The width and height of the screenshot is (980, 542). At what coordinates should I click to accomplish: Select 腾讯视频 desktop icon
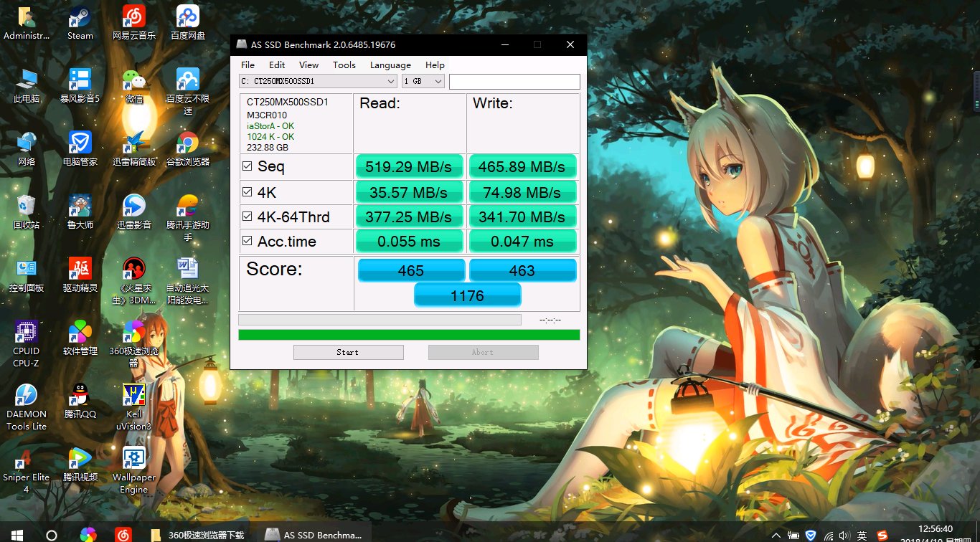80,464
